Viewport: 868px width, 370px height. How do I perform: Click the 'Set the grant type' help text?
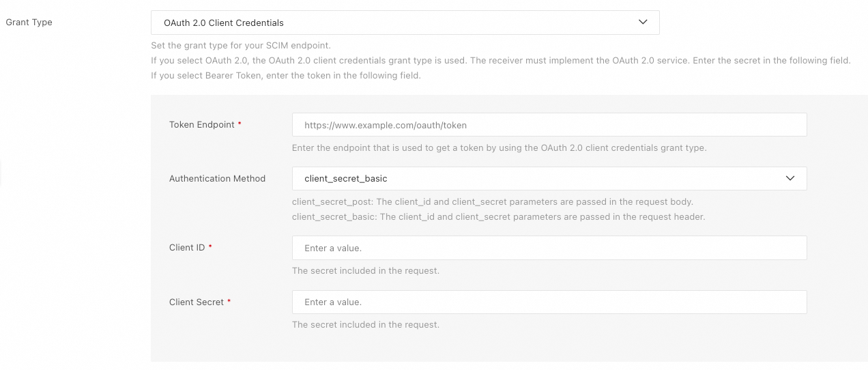(241, 46)
